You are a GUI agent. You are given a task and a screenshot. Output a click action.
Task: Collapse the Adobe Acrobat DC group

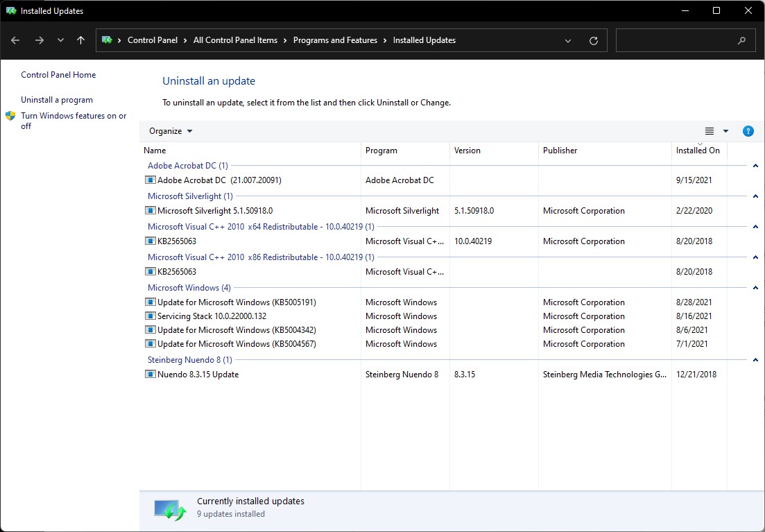(755, 166)
